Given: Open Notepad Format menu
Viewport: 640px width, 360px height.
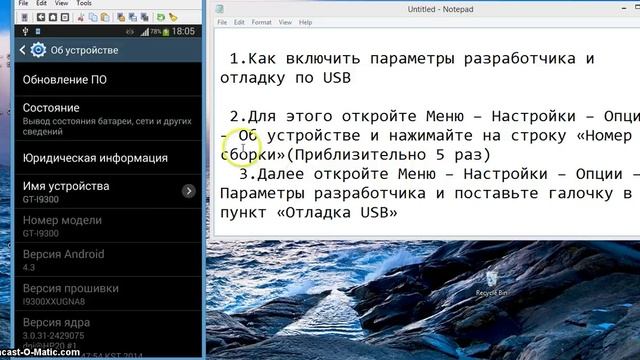Looking at the screenshot, I should coord(262,22).
